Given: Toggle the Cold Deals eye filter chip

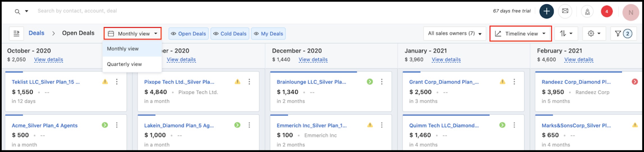Looking at the screenshot, I should pos(230,34).
